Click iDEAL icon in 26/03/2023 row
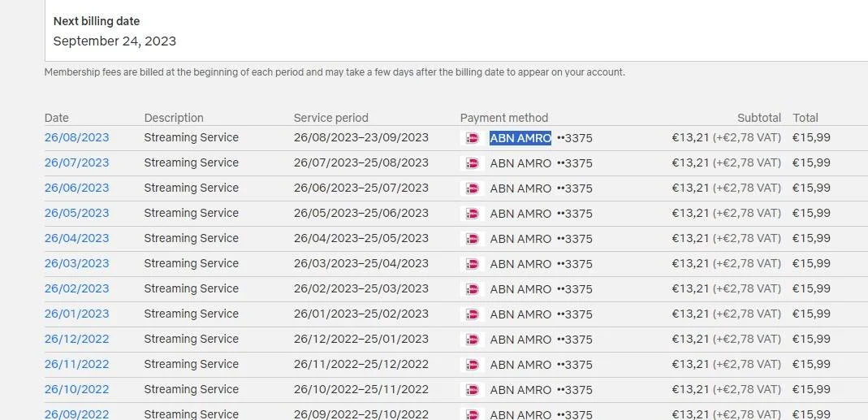The width and height of the screenshot is (868, 420). [473, 264]
